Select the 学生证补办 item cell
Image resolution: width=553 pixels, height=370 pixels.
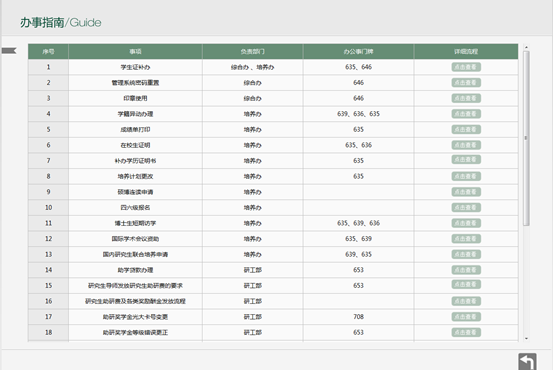coord(135,67)
